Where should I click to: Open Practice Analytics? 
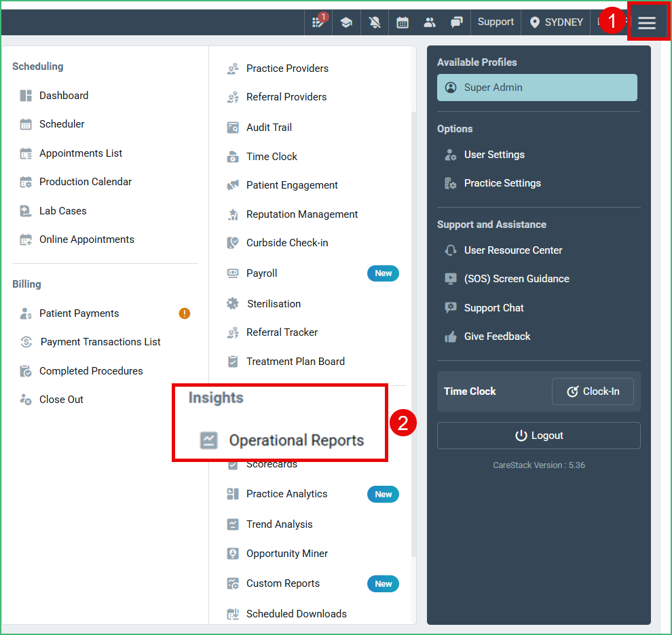coord(286,494)
